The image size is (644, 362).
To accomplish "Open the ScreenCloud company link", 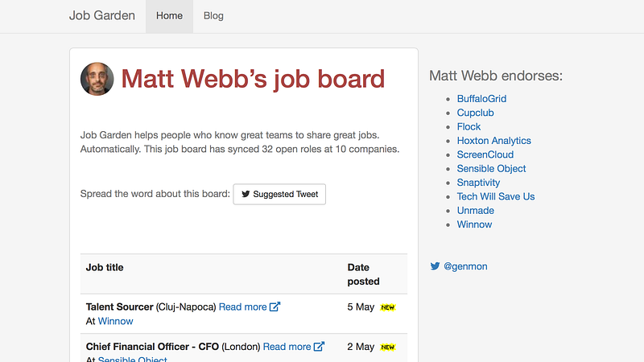I will (x=485, y=154).
